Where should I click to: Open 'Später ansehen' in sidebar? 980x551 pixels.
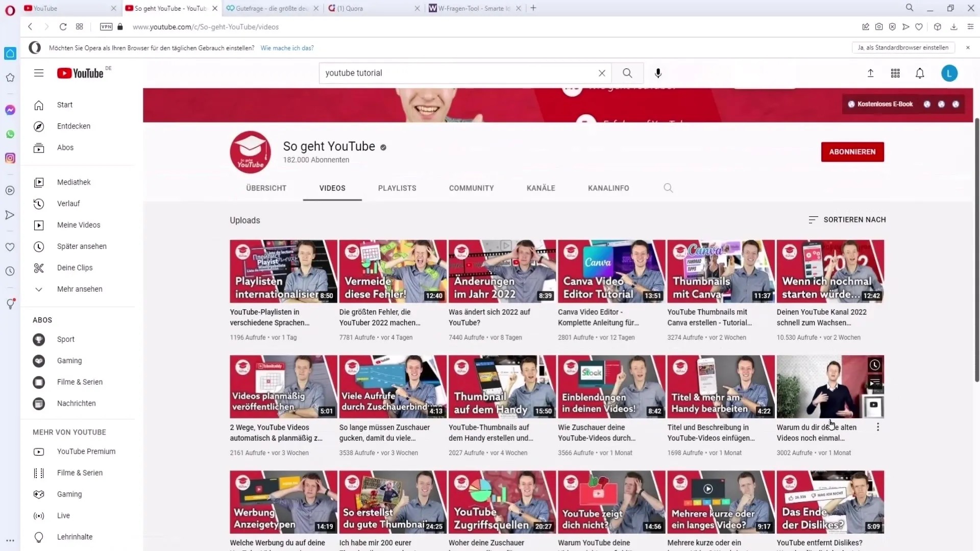click(x=78, y=246)
